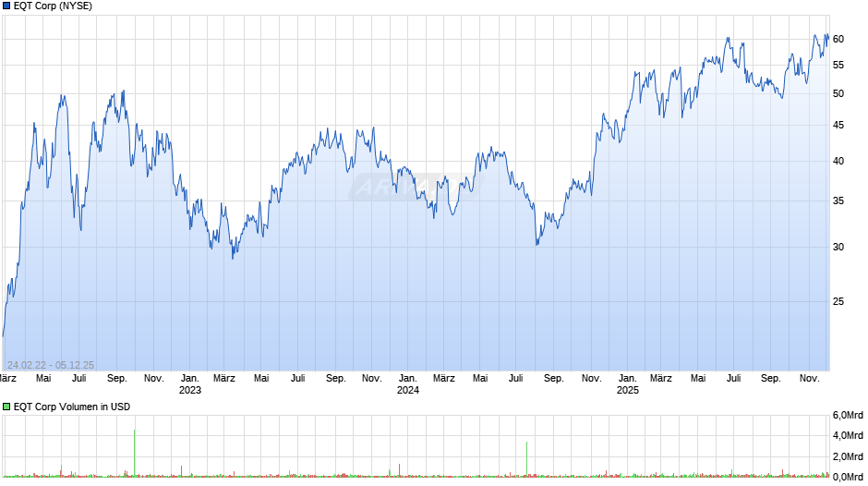Click the price axis value 40
The image size is (868, 486).
[838, 162]
